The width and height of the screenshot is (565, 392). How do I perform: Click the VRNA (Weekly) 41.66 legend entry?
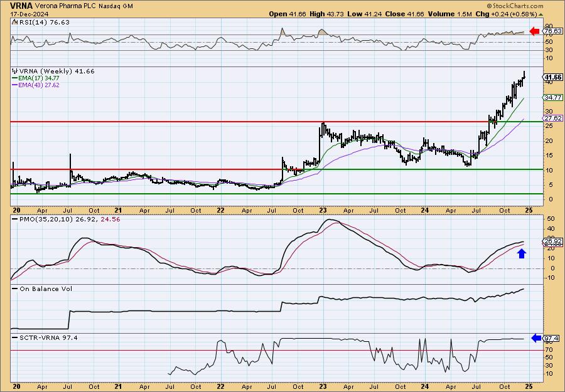[x=56, y=72]
